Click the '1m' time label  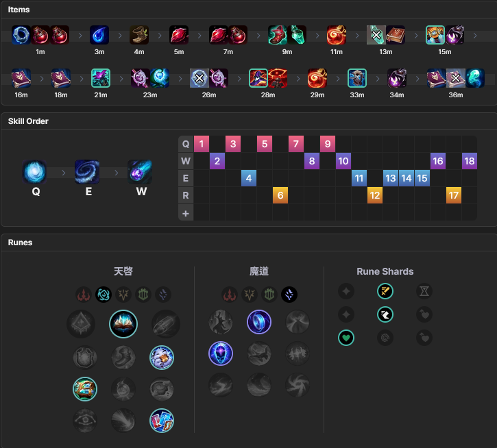point(40,51)
